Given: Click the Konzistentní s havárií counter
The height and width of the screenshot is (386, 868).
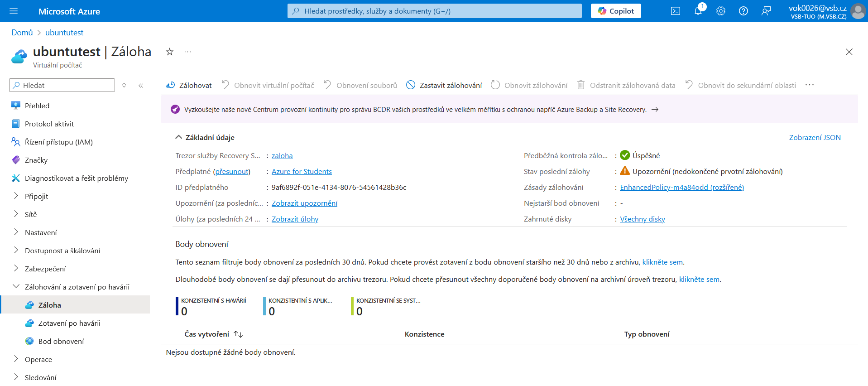Looking at the screenshot, I should (211, 306).
